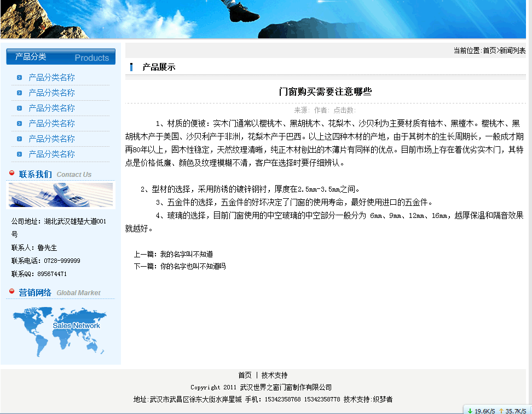
Task: Open the fourth 产品分类名称 sidebar link
Action: click(x=51, y=124)
